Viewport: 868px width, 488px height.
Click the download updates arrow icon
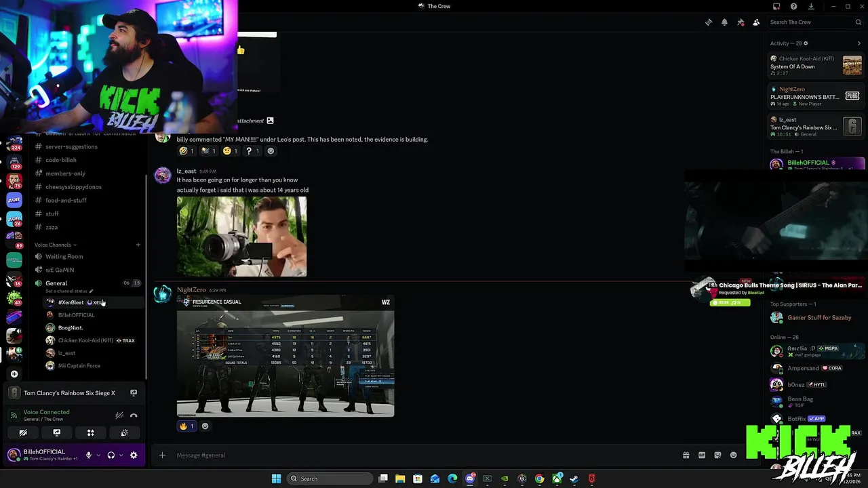coord(811,7)
